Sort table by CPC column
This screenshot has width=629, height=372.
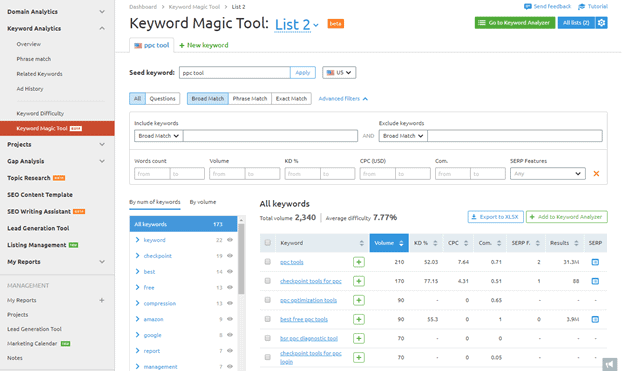[x=466, y=243]
